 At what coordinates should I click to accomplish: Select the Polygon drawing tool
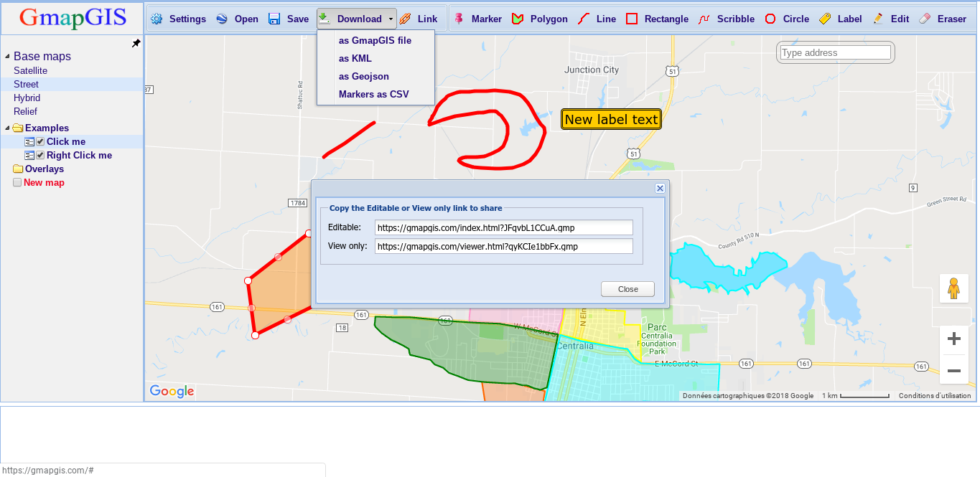click(539, 19)
